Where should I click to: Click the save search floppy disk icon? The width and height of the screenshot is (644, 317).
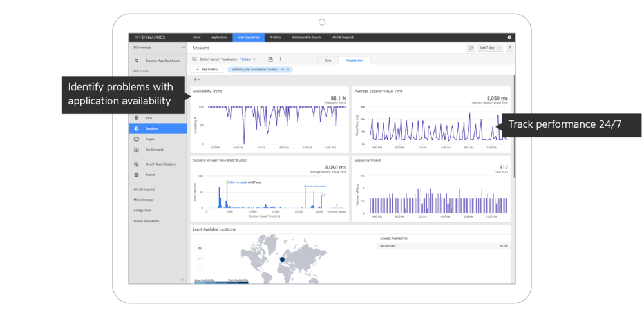click(270, 59)
